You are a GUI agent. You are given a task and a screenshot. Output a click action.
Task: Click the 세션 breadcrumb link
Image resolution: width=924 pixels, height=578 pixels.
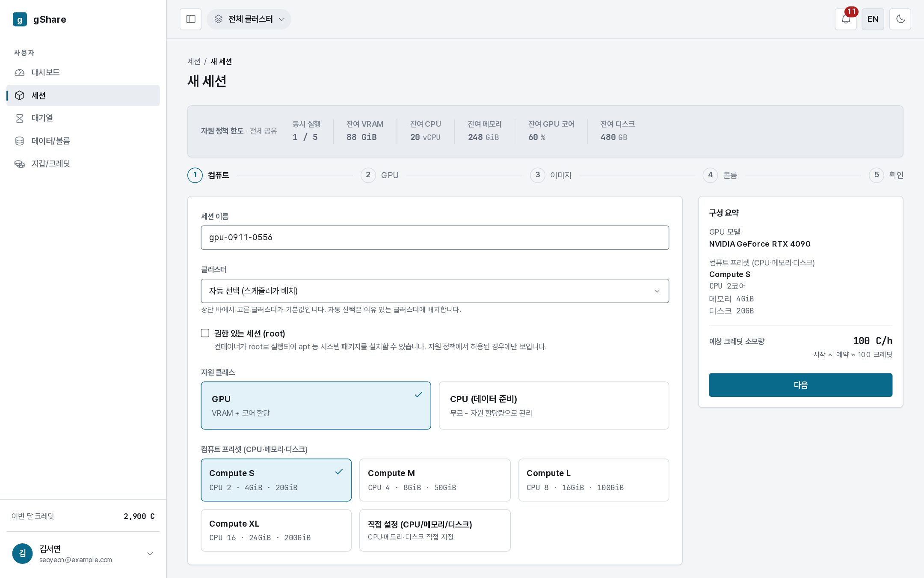pos(194,62)
